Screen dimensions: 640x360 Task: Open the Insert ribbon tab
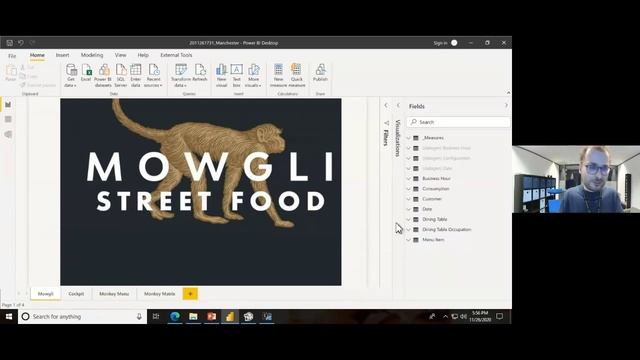pos(62,55)
